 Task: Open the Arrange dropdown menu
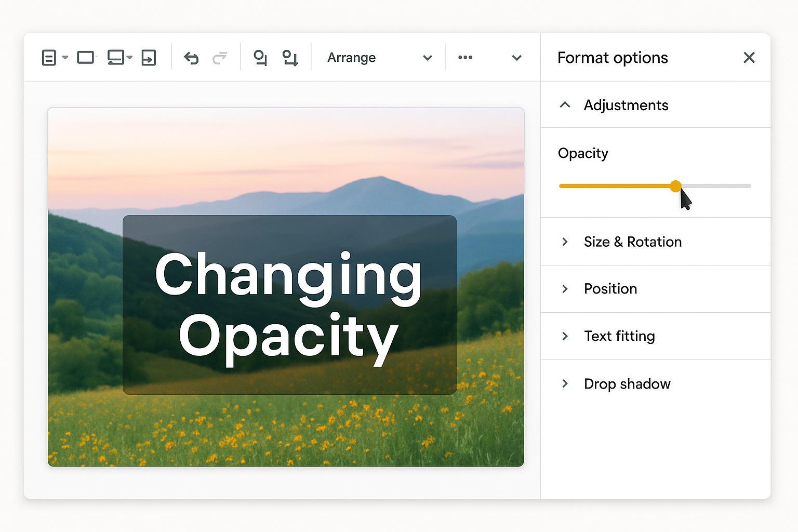(x=379, y=58)
